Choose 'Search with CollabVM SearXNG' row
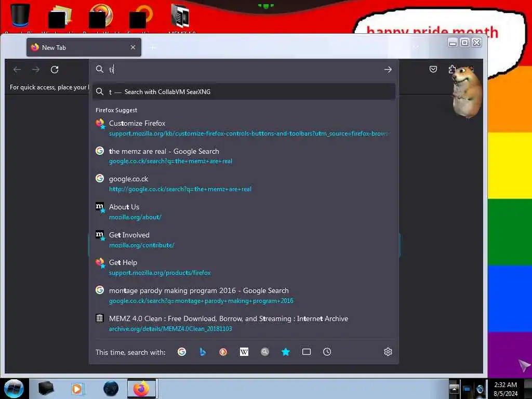The height and width of the screenshot is (399, 532). pos(244,91)
